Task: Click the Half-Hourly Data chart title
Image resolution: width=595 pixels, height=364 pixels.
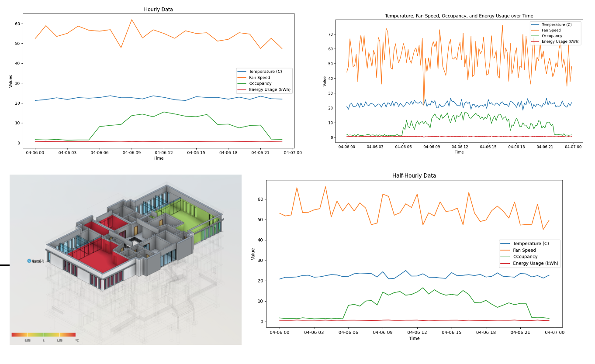Action: coord(414,175)
